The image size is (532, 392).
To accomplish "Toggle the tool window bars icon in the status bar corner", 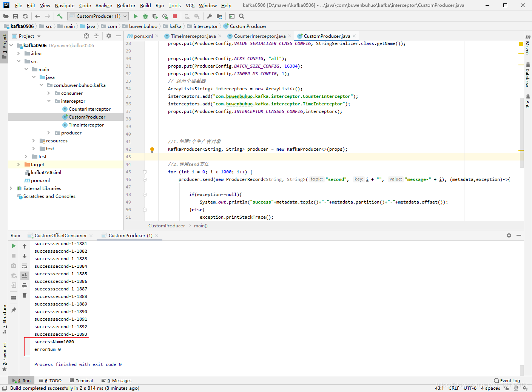I will [x=5, y=388].
